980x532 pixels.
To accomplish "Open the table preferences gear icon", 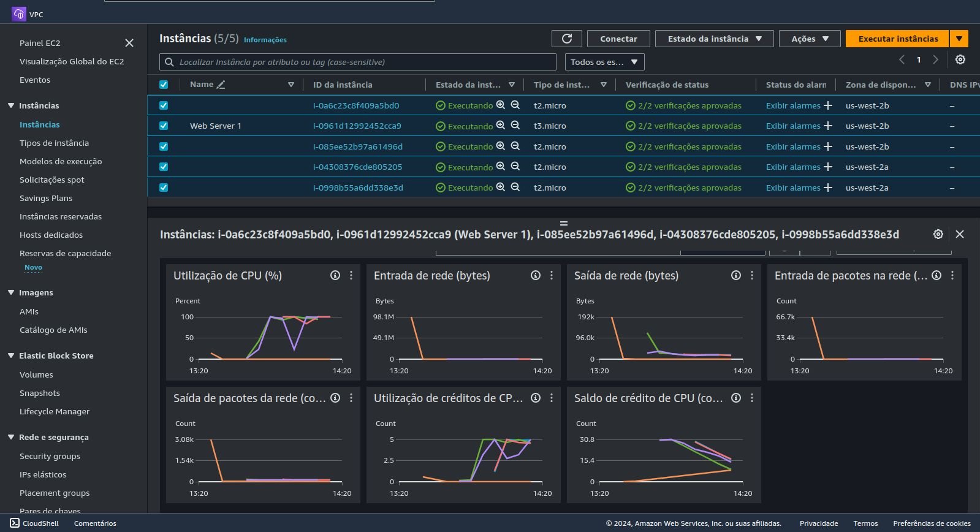I will [x=960, y=59].
